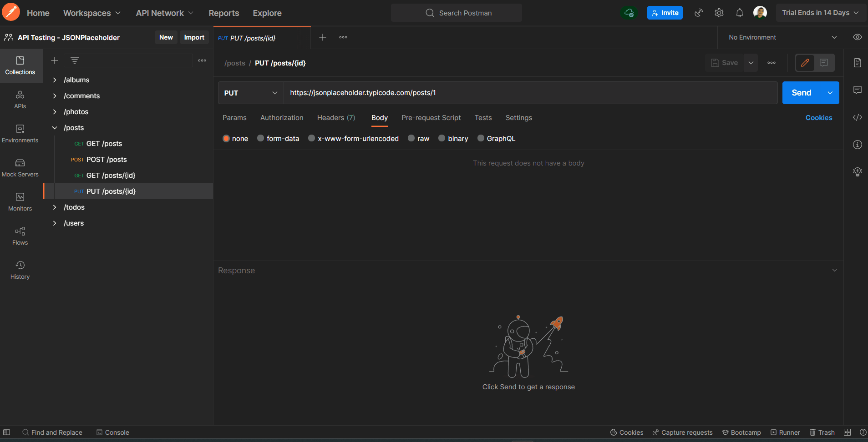Collapse the /posts collection folder
Image resolution: width=868 pixels, height=442 pixels.
click(55, 128)
